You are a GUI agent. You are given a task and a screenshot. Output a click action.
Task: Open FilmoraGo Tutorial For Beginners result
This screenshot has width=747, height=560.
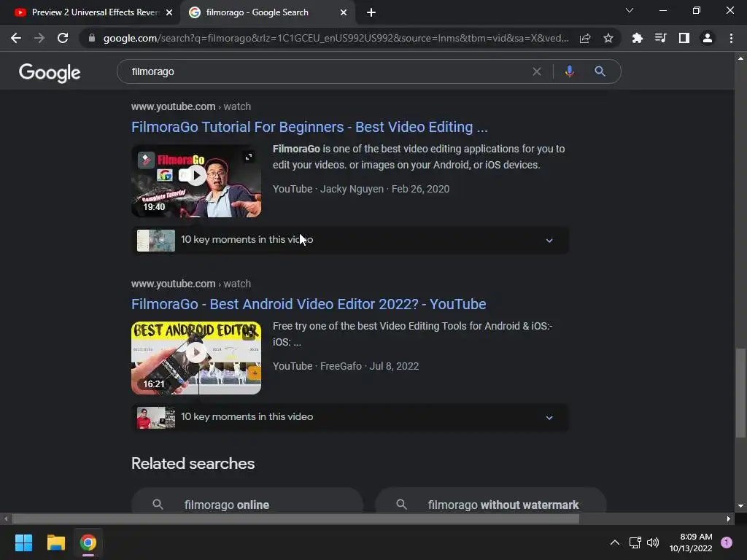coord(309,127)
